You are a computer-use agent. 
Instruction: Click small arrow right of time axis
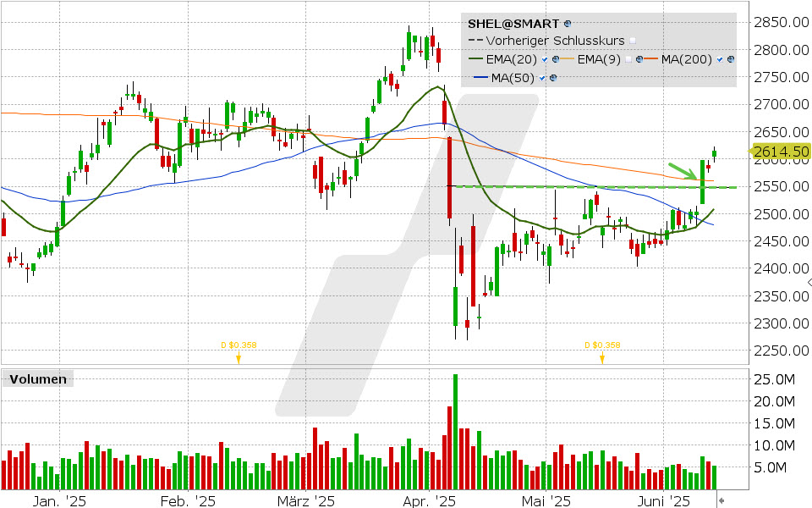coord(721,500)
